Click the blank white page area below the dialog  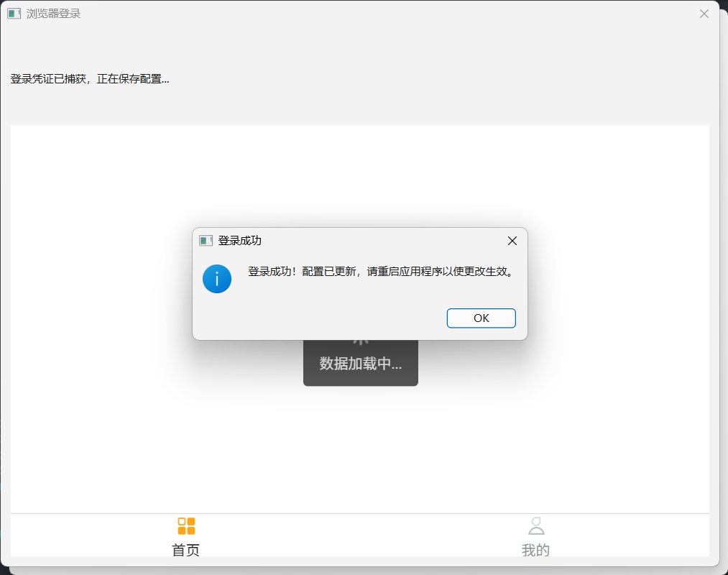pos(359,453)
